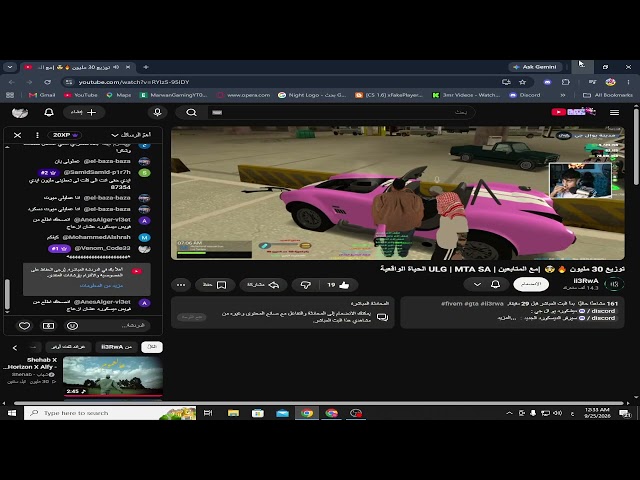Expand description with more link
Image resolution: width=640 pixels, height=480 pixels.
click(x=507, y=318)
